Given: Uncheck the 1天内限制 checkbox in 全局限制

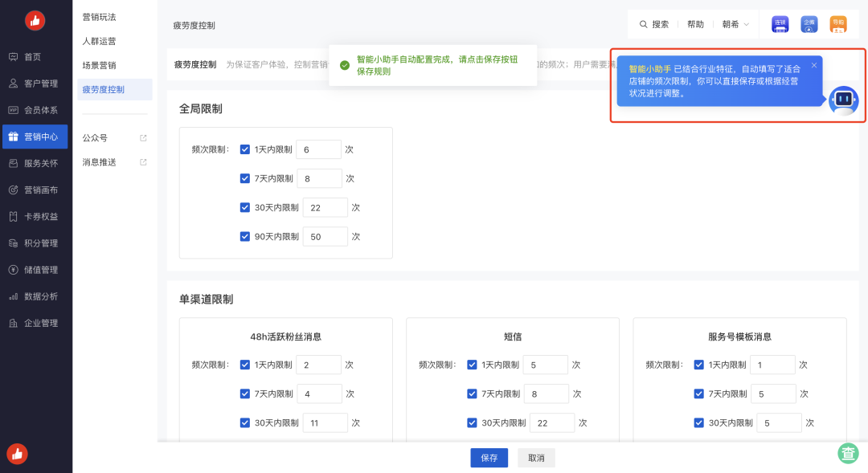Looking at the screenshot, I should click(x=245, y=149).
